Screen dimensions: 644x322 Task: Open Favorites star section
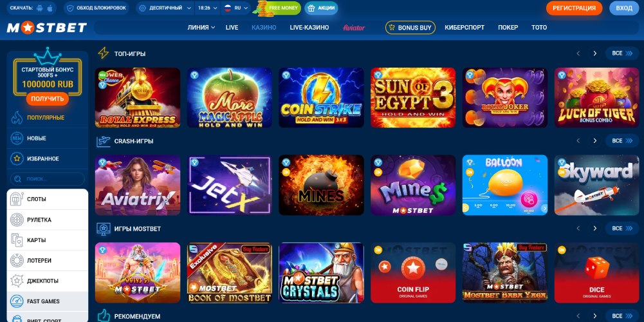(48, 158)
